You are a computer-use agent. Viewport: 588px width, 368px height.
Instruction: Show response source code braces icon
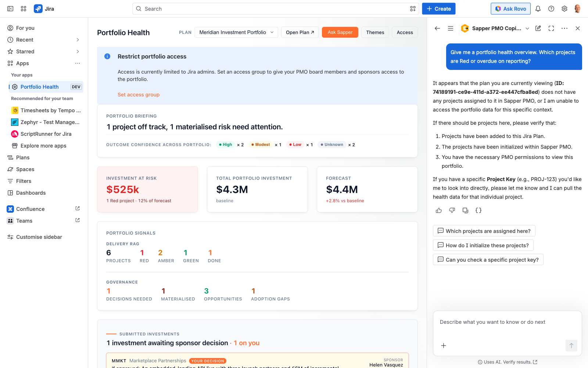[x=478, y=210]
